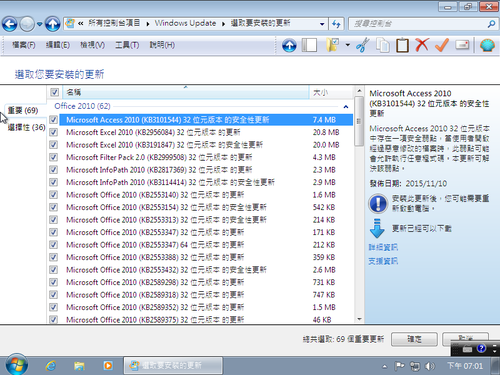Open the 說明(H) menu
Image resolution: width=500 pixels, height=375 pixels.
[x=162, y=45]
